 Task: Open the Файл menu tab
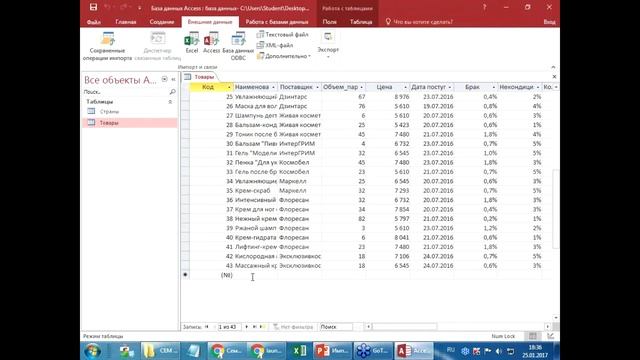coord(93,22)
